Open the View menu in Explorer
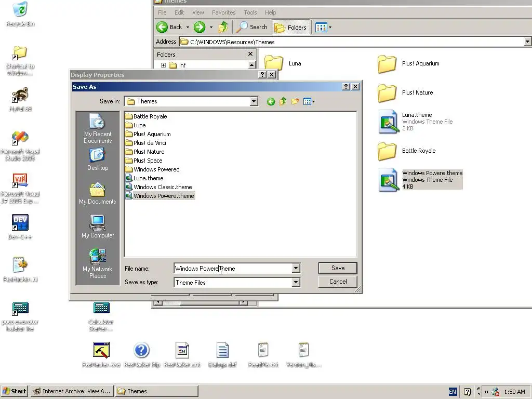 point(198,12)
